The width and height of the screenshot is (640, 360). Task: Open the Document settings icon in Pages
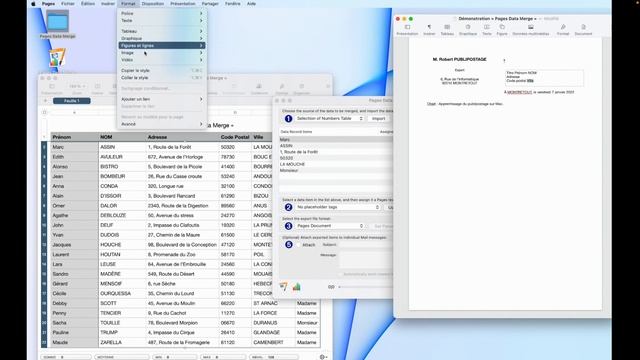tap(583, 27)
